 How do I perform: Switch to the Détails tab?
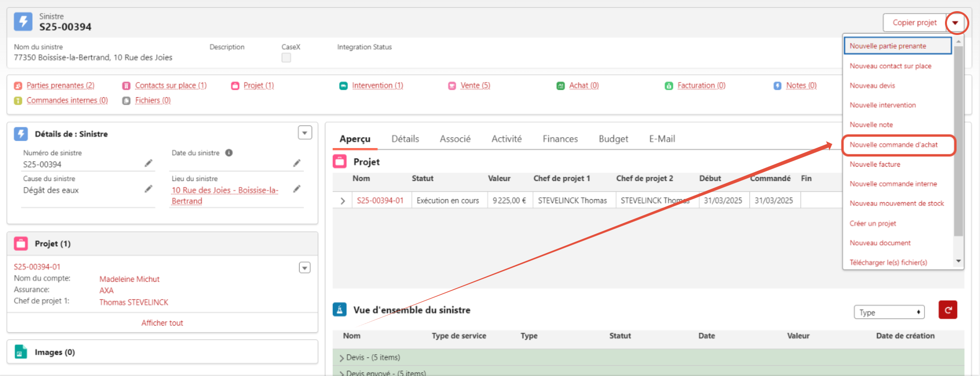pyautogui.click(x=405, y=139)
